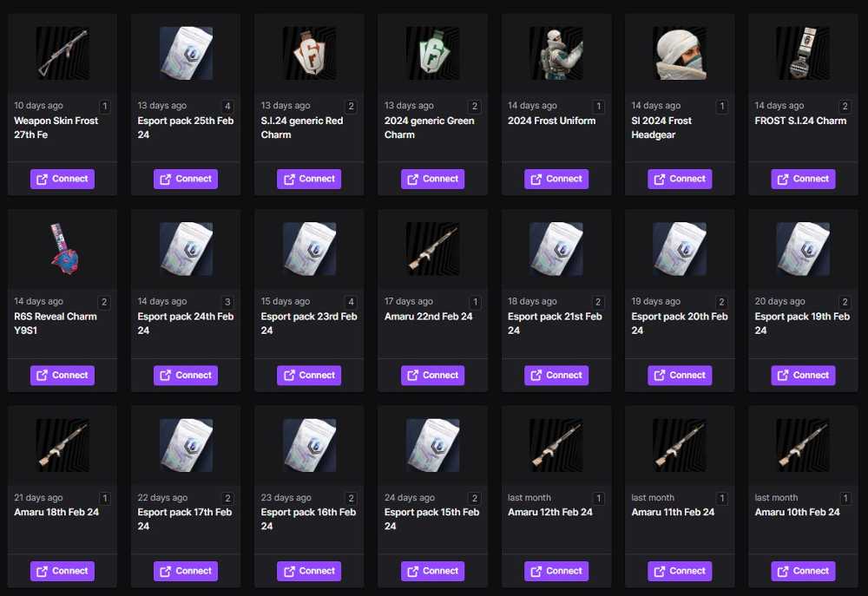The image size is (868, 596).
Task: Click the 2024 Frost Uniform operator image
Action: (x=556, y=54)
